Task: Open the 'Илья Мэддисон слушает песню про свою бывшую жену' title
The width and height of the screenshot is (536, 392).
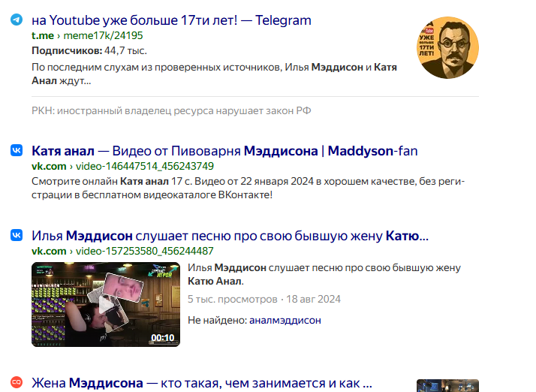Action: [x=230, y=236]
